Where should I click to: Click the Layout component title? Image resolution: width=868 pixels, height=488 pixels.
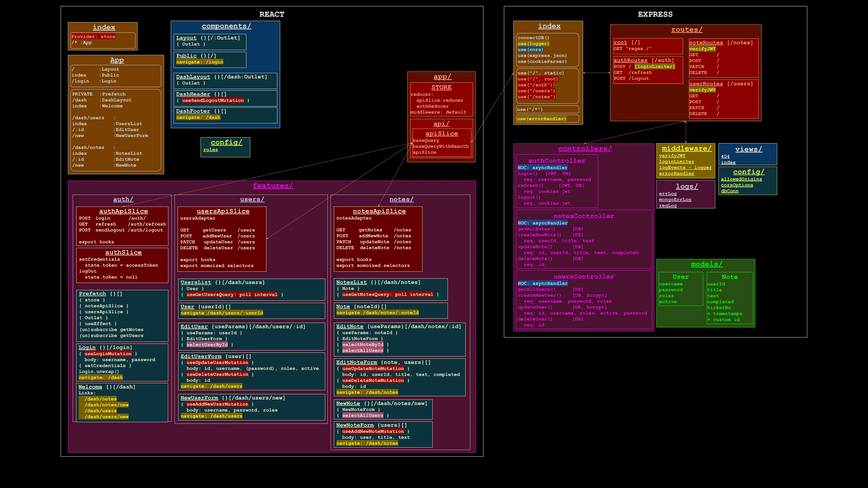(x=186, y=38)
